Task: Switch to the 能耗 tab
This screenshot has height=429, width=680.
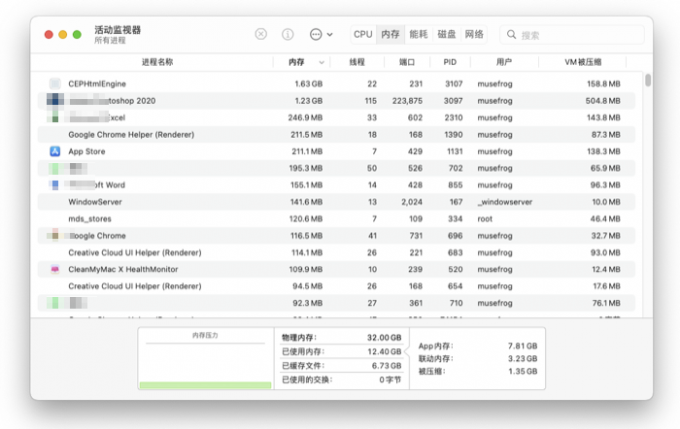Action: [x=418, y=34]
